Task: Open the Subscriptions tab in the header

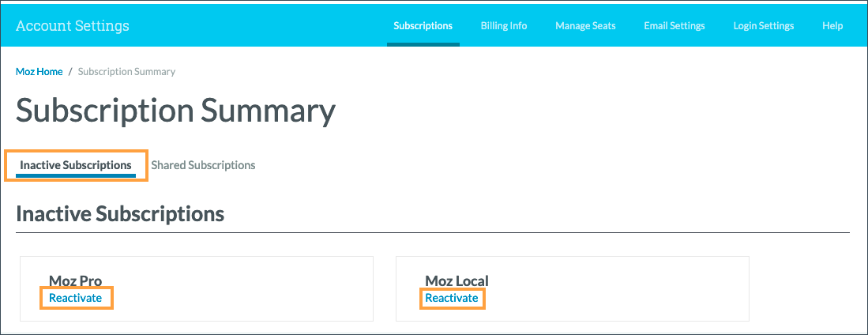Action: coord(423,25)
